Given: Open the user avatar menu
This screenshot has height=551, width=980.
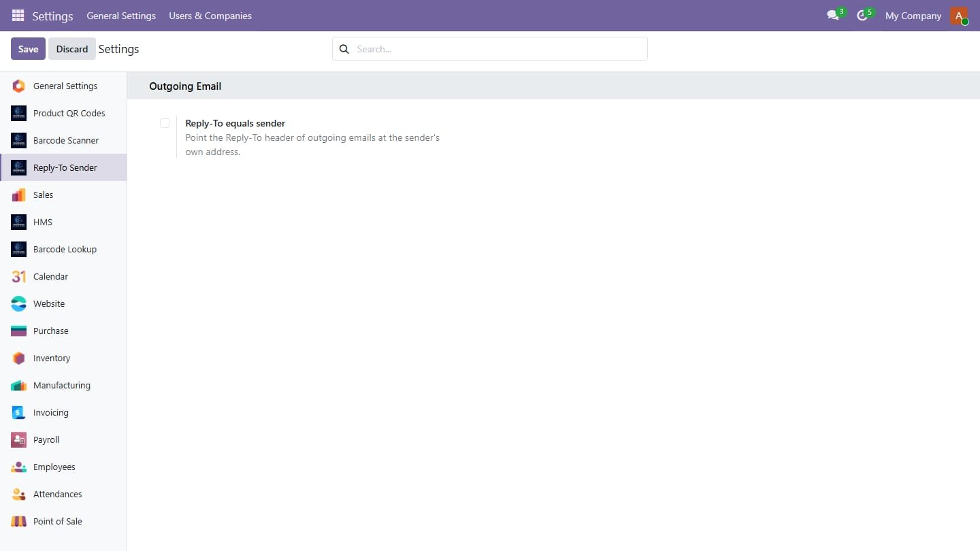Looking at the screenshot, I should tap(959, 16).
